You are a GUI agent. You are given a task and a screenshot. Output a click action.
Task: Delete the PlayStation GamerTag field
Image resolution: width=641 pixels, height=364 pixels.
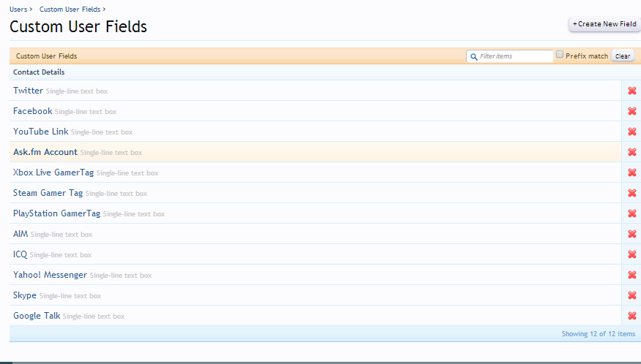632,213
